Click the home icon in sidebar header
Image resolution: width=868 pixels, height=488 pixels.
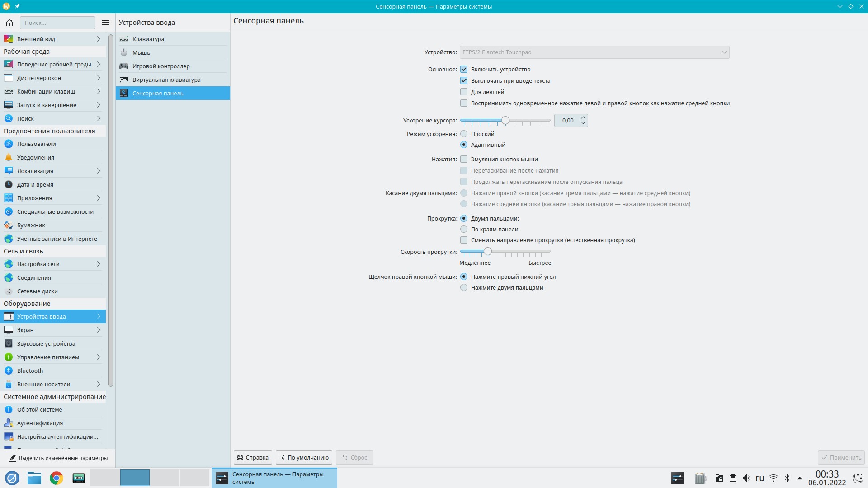pos(9,23)
